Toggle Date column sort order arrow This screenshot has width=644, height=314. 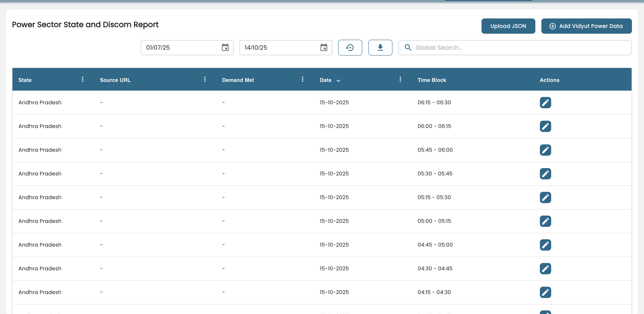pos(338,81)
